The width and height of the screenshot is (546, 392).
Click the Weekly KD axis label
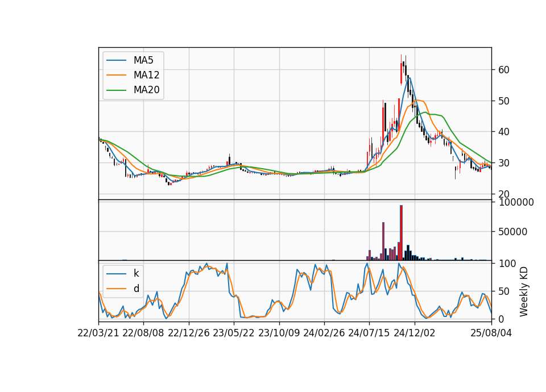click(x=524, y=292)
